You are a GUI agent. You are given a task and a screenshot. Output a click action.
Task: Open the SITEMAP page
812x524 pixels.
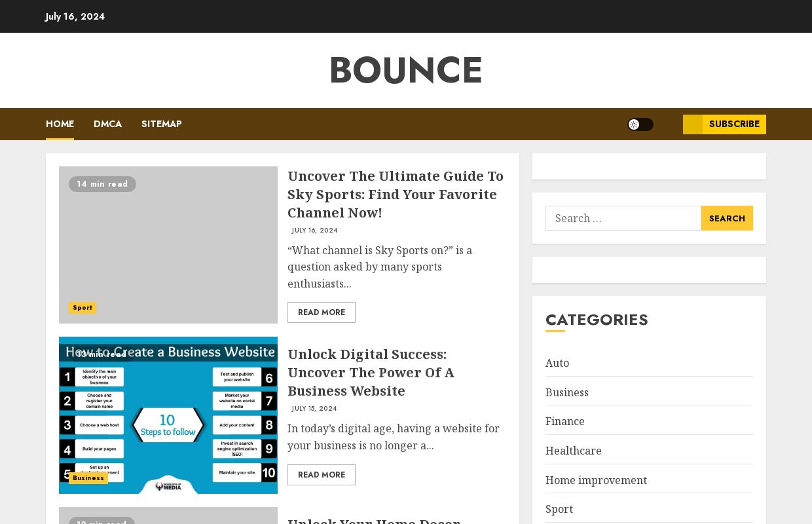(x=161, y=124)
